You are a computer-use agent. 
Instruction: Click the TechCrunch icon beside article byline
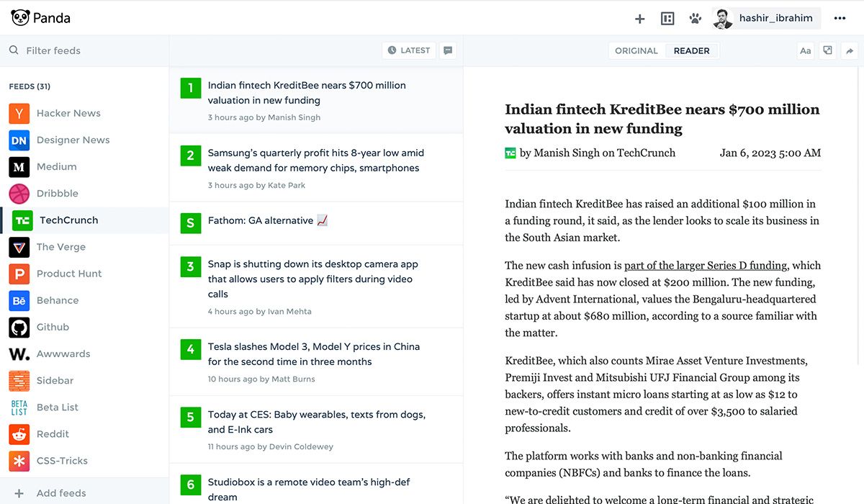[510, 153]
